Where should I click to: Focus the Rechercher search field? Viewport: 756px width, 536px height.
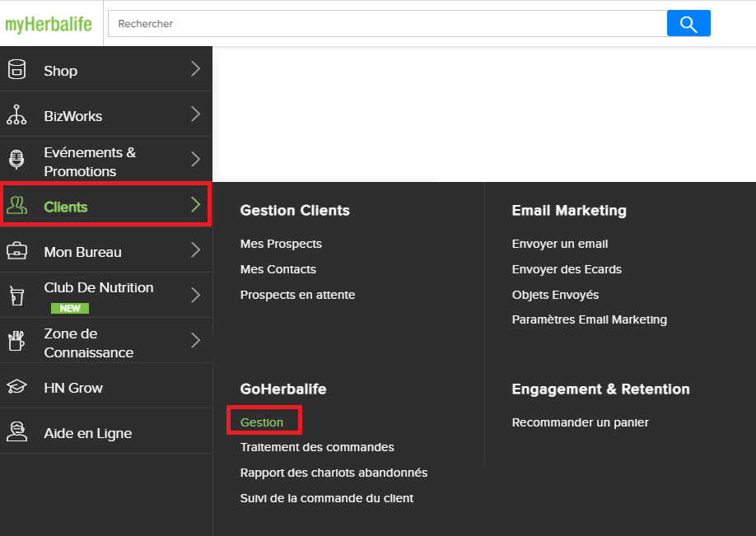pyautogui.click(x=387, y=23)
